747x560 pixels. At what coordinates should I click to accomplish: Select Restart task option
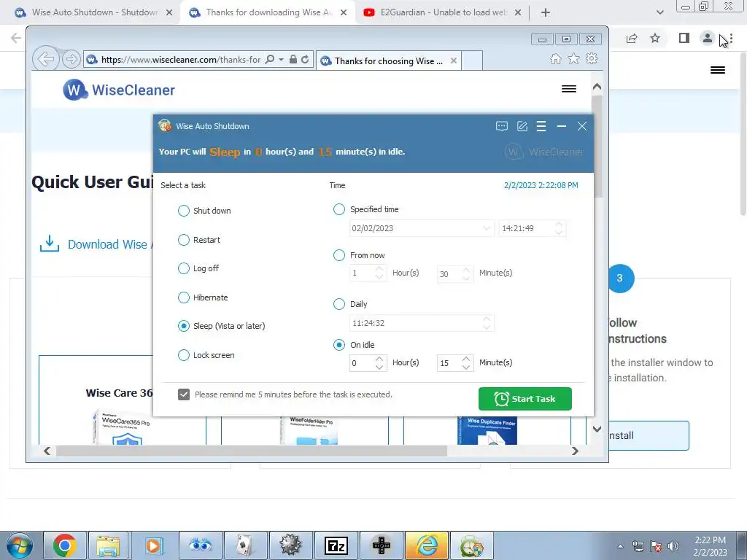[x=183, y=239]
